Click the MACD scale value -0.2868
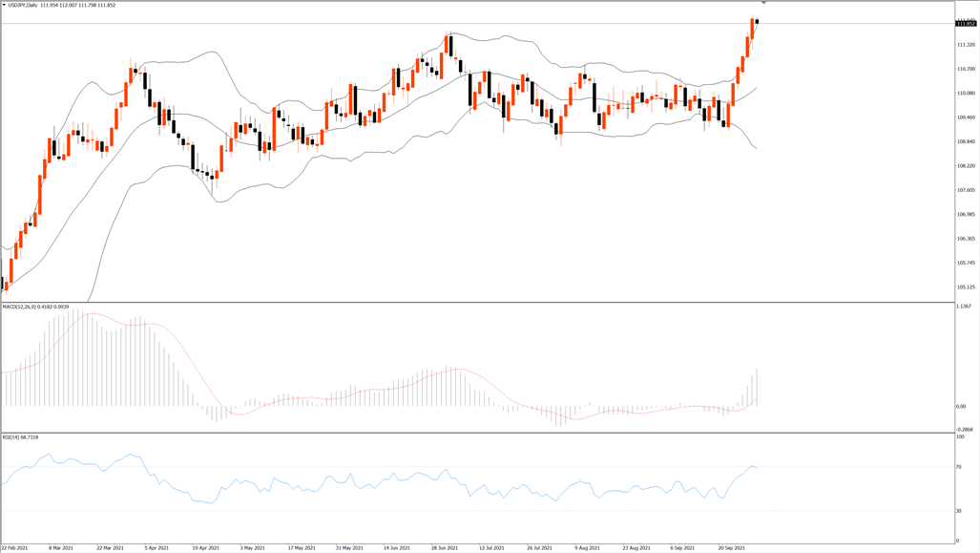The width and height of the screenshot is (980, 553). (965, 430)
